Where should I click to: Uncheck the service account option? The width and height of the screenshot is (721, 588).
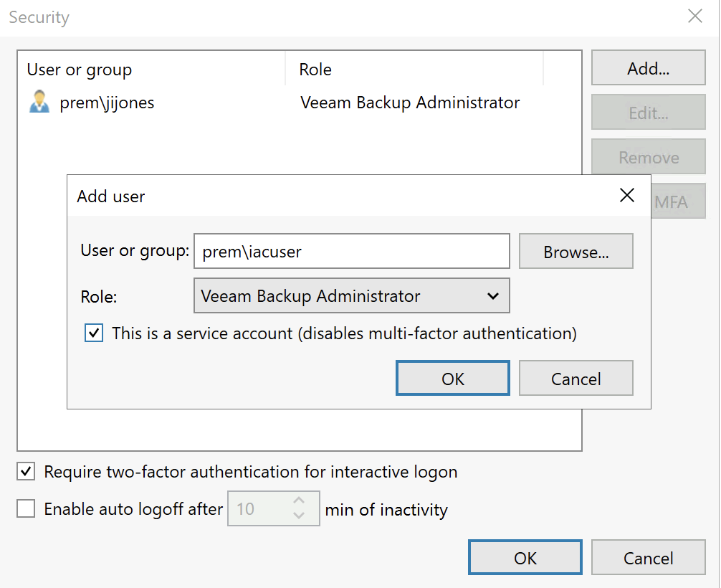[x=93, y=333]
